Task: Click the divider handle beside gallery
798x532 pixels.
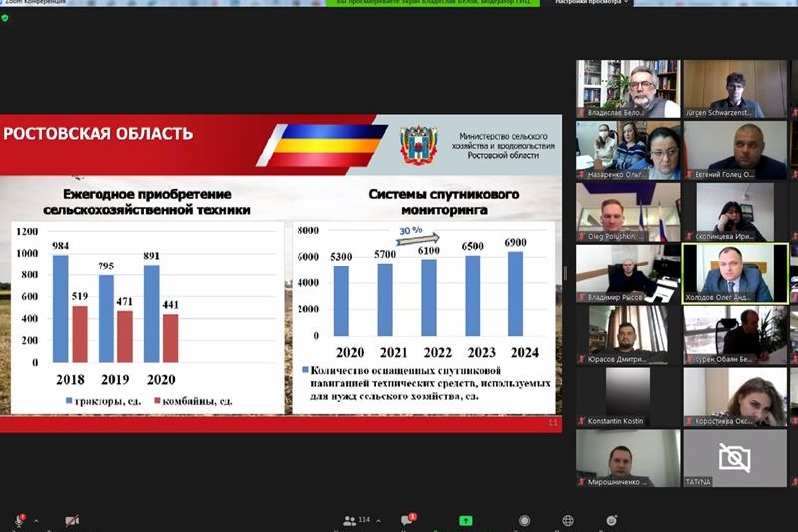Action: click(x=565, y=273)
